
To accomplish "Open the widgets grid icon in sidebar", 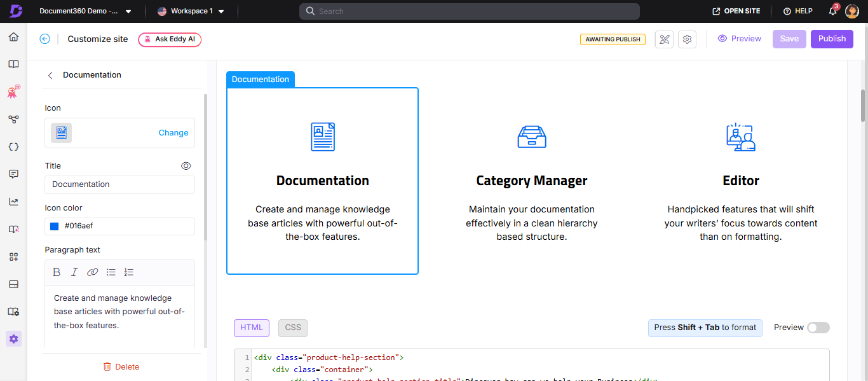I will pyautogui.click(x=13, y=256).
